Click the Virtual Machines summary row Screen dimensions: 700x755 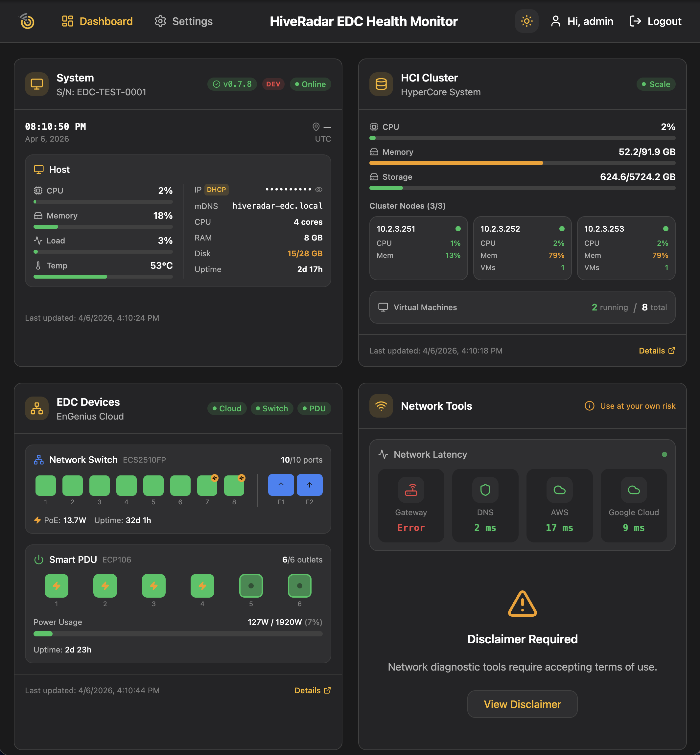click(x=522, y=307)
